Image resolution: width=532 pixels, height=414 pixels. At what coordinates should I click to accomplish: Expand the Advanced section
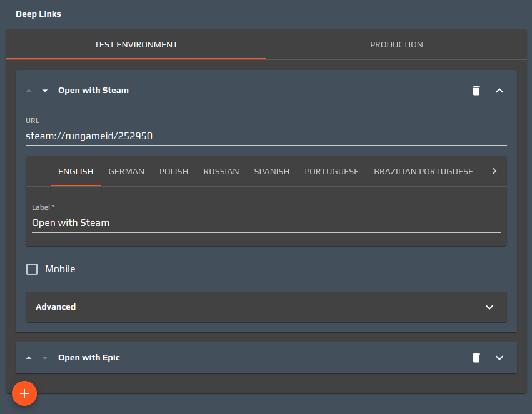point(489,307)
